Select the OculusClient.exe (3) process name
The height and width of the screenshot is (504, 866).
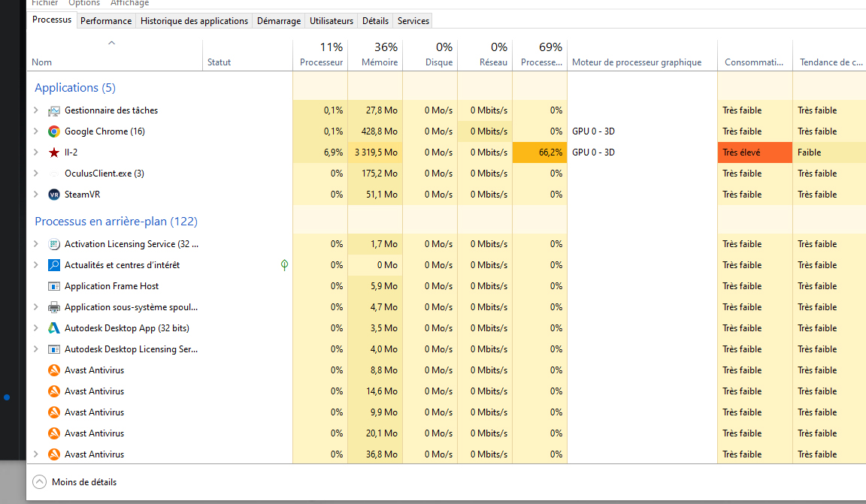point(104,174)
